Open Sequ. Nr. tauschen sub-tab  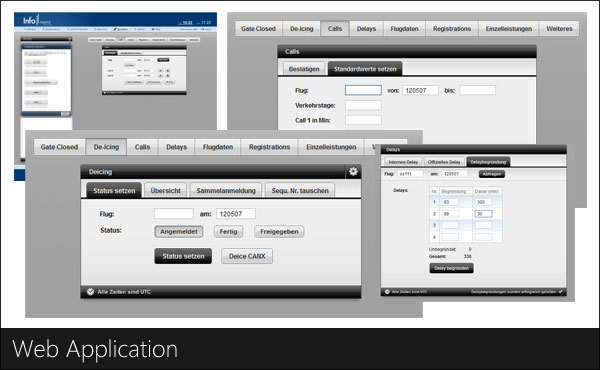(x=300, y=191)
